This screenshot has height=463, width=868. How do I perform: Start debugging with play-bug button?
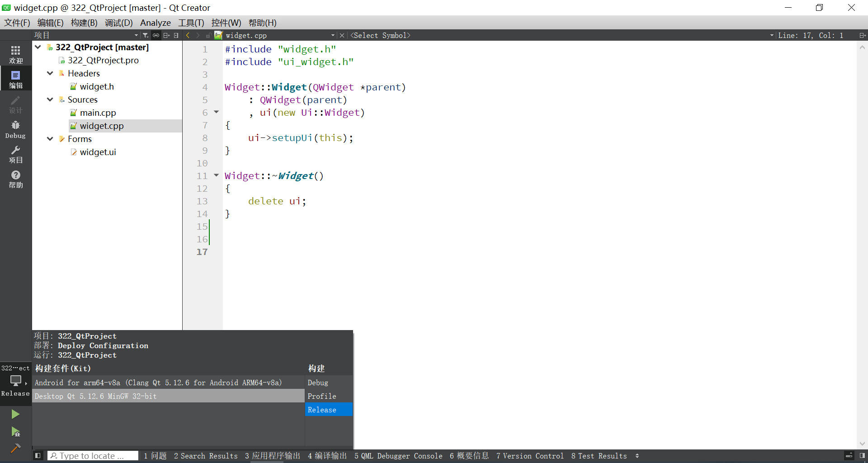pos(15,432)
